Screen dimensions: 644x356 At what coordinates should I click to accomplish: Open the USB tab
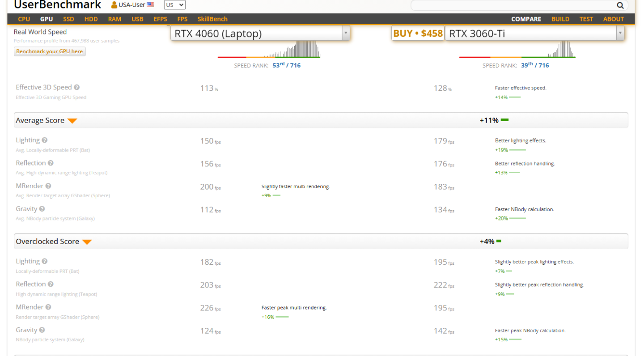(x=137, y=19)
